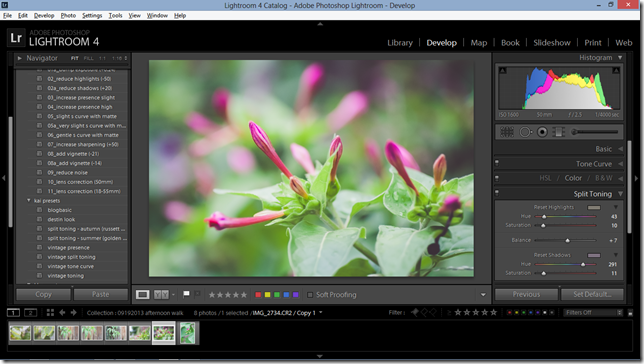
Task: Click the 02_reduce highlights preset icon
Action: click(x=39, y=78)
